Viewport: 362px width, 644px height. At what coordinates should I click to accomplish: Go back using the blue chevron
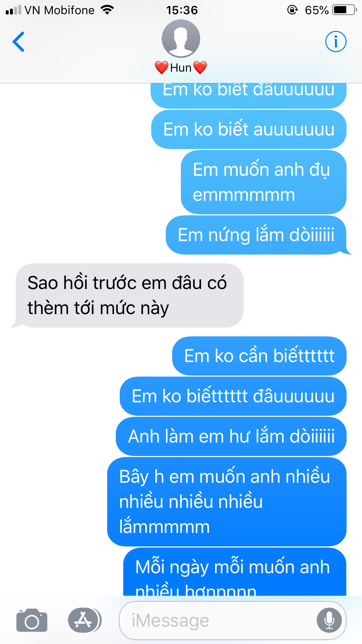pos(18,42)
